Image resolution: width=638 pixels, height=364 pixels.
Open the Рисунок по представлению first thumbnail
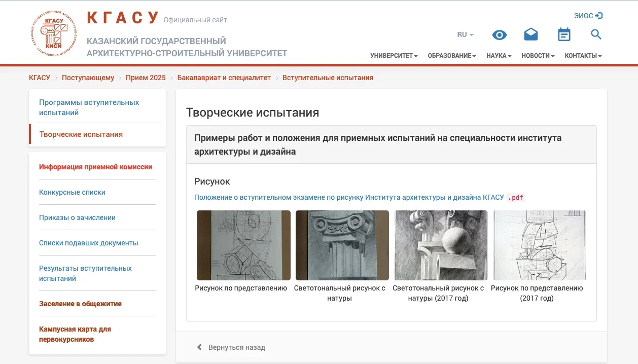click(243, 245)
